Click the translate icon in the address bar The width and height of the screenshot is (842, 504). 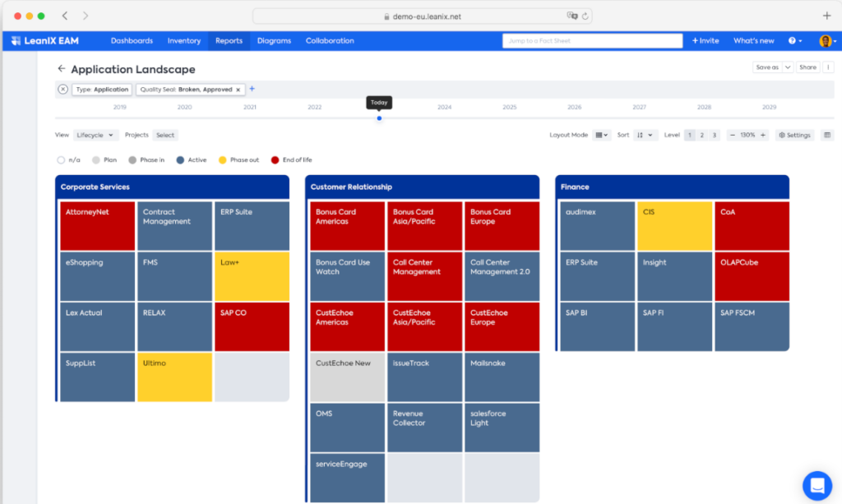(572, 16)
